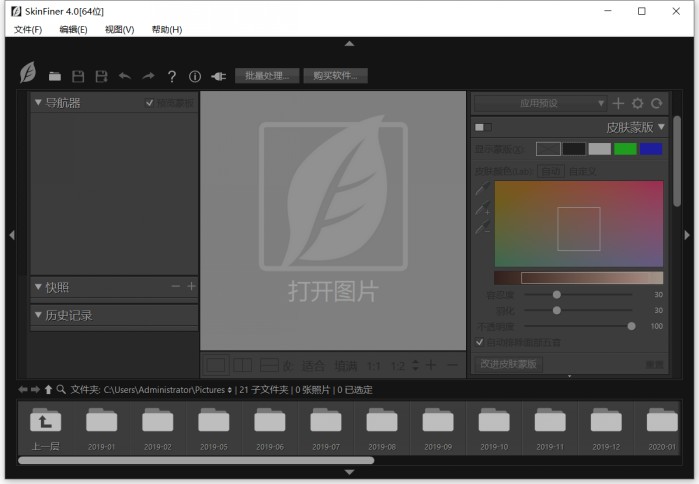Screen dimensions: 699x484
Task: Set zoom to 1:1
Action: click(374, 366)
